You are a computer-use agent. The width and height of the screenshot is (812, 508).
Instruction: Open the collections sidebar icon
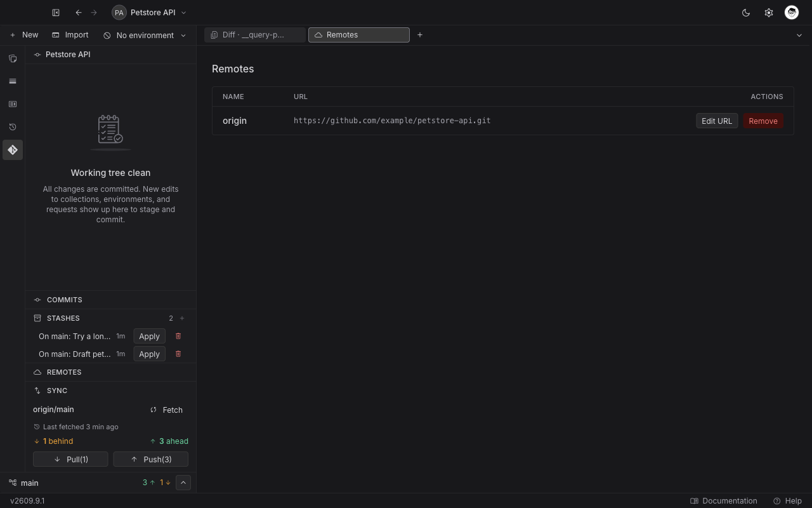tap(13, 58)
